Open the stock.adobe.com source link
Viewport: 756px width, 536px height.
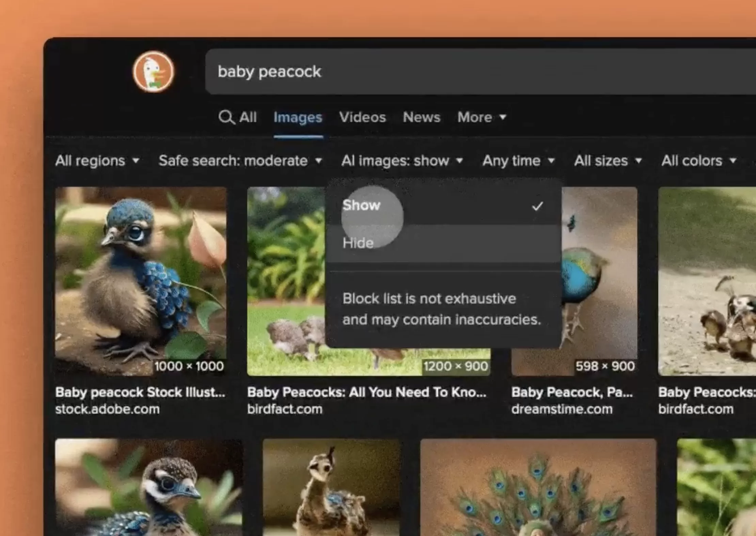coord(107,409)
